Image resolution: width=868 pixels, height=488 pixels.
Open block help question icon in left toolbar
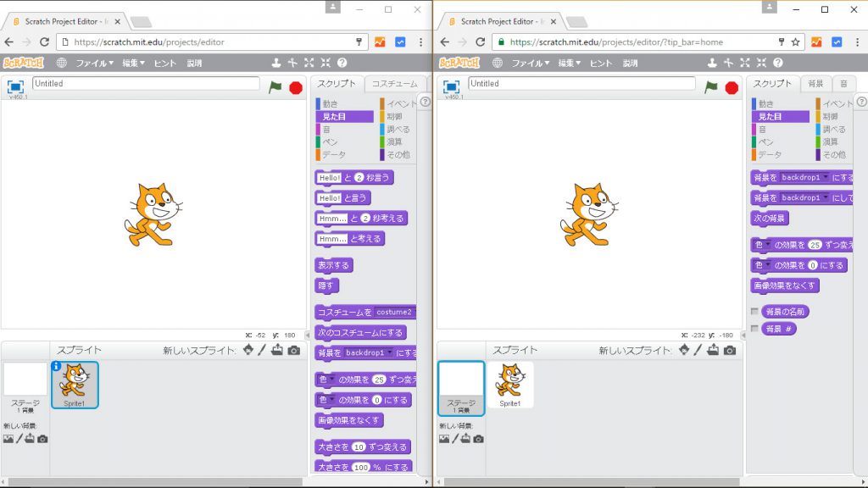342,63
